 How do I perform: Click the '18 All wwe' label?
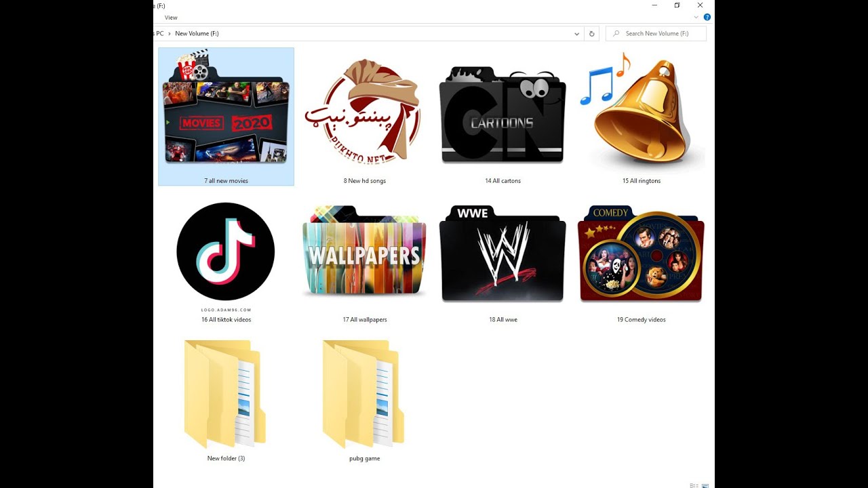pos(503,320)
